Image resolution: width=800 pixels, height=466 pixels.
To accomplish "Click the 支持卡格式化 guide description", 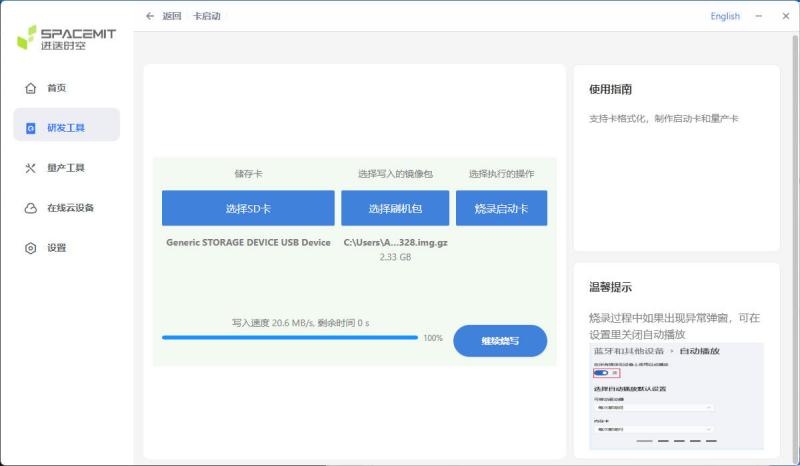I will [664, 119].
